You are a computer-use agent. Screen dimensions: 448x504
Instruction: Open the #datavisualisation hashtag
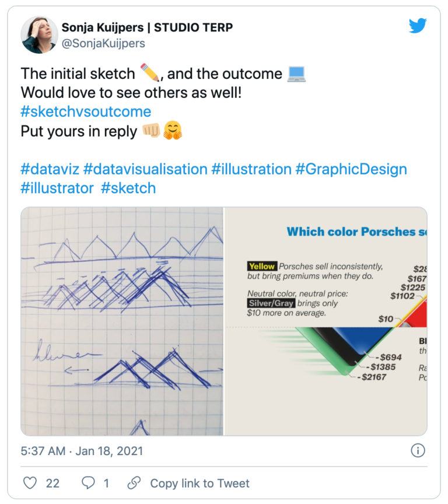point(148,169)
